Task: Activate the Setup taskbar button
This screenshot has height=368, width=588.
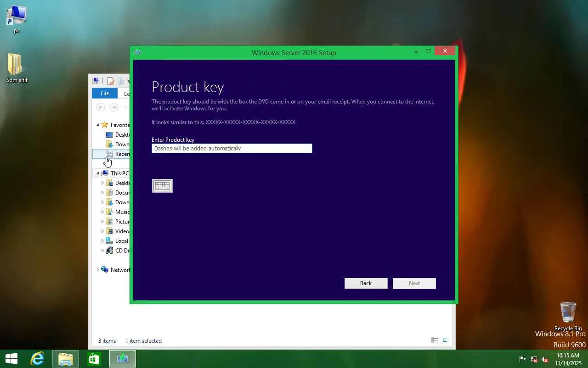Action: click(x=122, y=359)
